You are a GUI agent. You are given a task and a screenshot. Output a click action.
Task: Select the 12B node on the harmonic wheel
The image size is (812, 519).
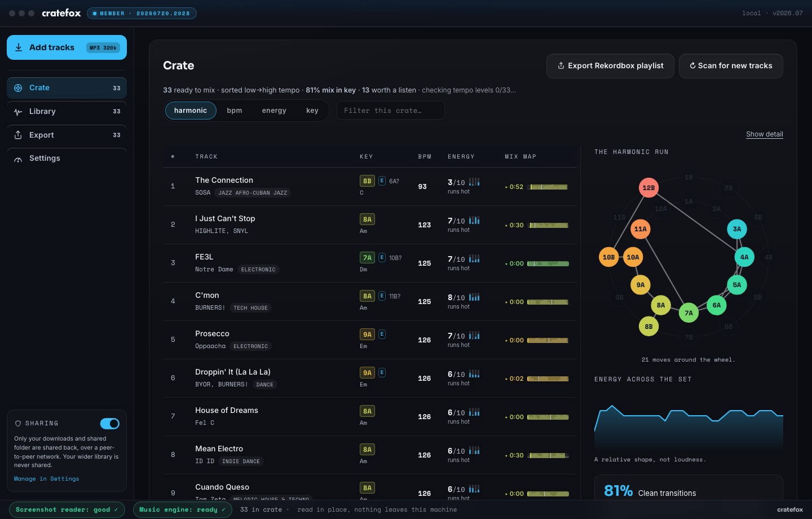[x=648, y=188]
